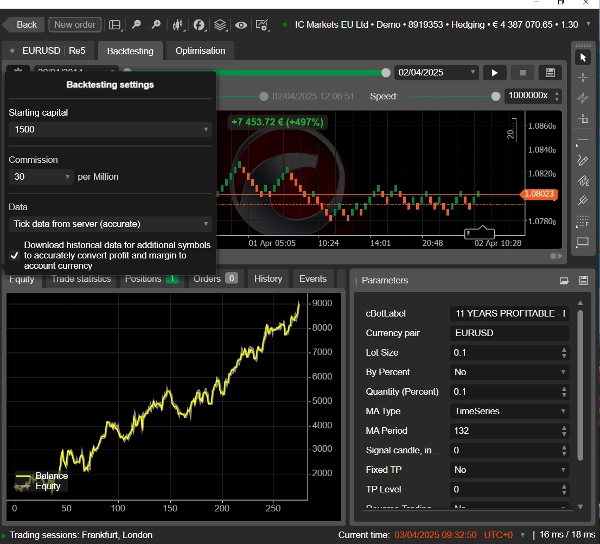Image resolution: width=600 pixels, height=544 pixels.
Task: Open the stacked layers templates icon
Action: click(x=220, y=25)
